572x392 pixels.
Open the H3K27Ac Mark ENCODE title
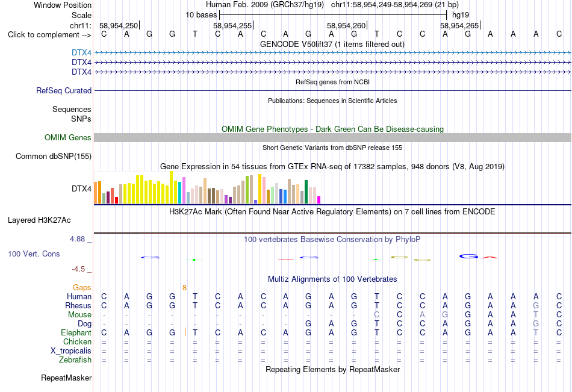332,212
